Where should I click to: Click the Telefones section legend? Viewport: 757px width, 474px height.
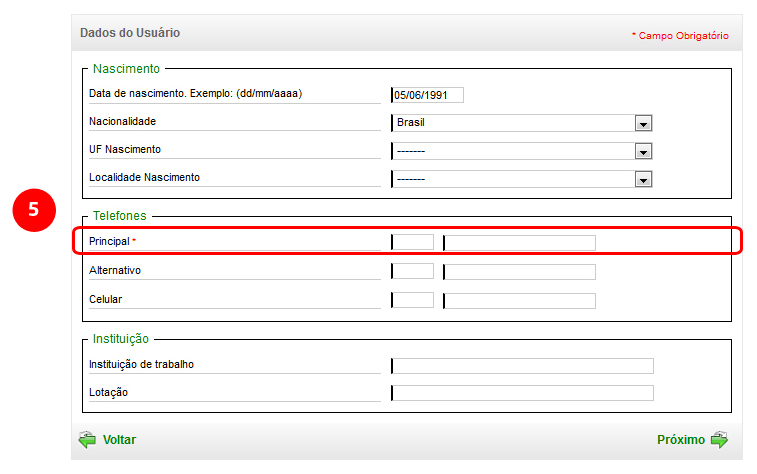(x=119, y=215)
